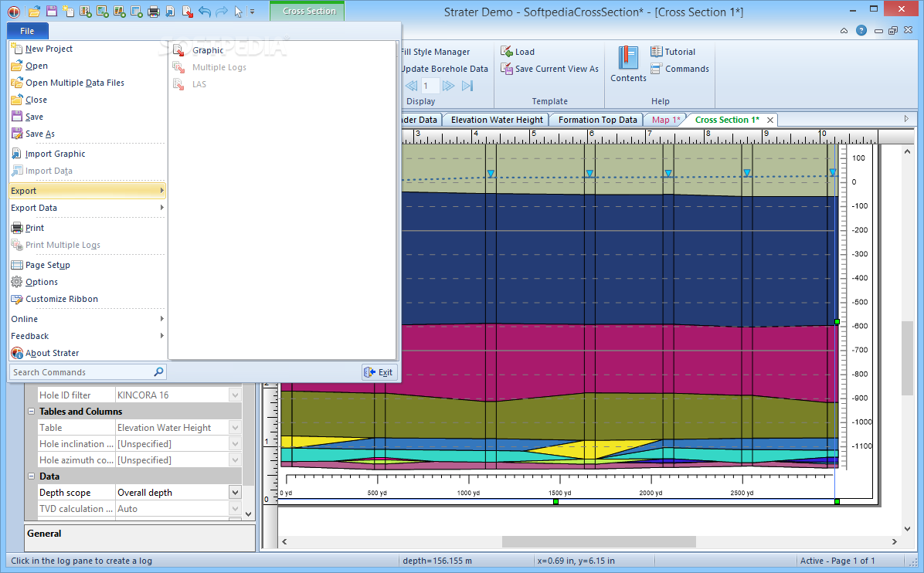Collapse the Data section

point(31,476)
